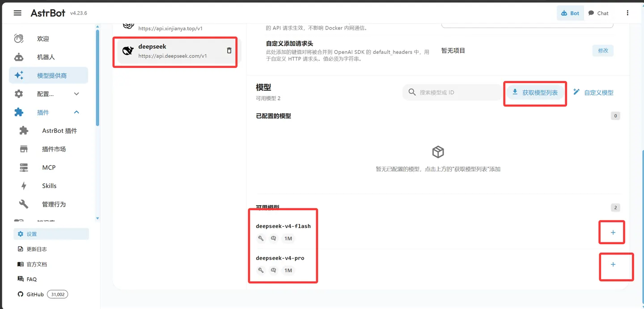
Task: Click the pencil-sparkle icon of 自定义模型
Action: (x=576, y=92)
